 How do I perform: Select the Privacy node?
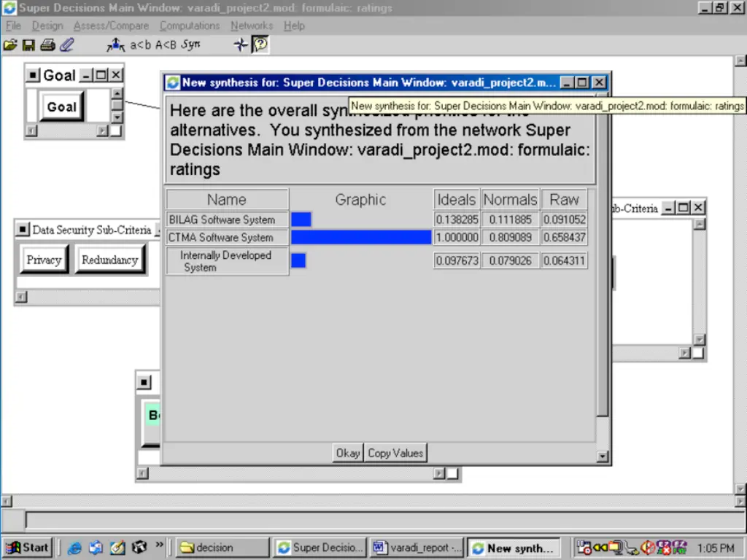point(44,260)
